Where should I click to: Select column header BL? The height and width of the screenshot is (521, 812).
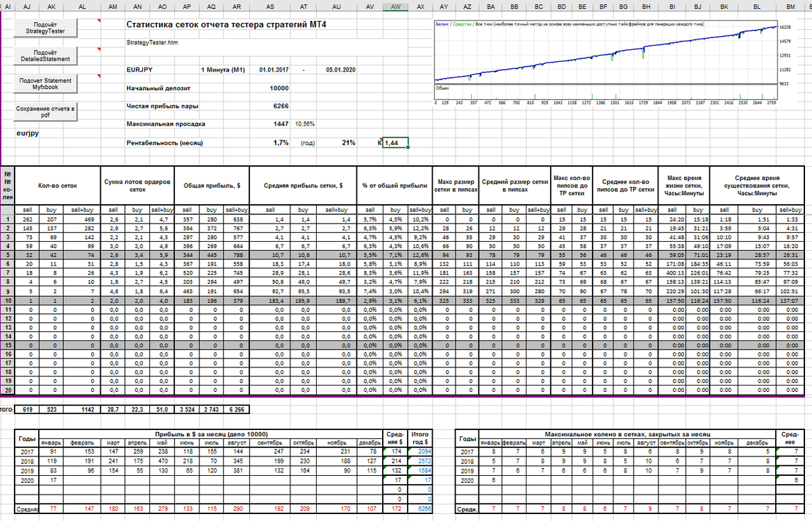(757, 7)
